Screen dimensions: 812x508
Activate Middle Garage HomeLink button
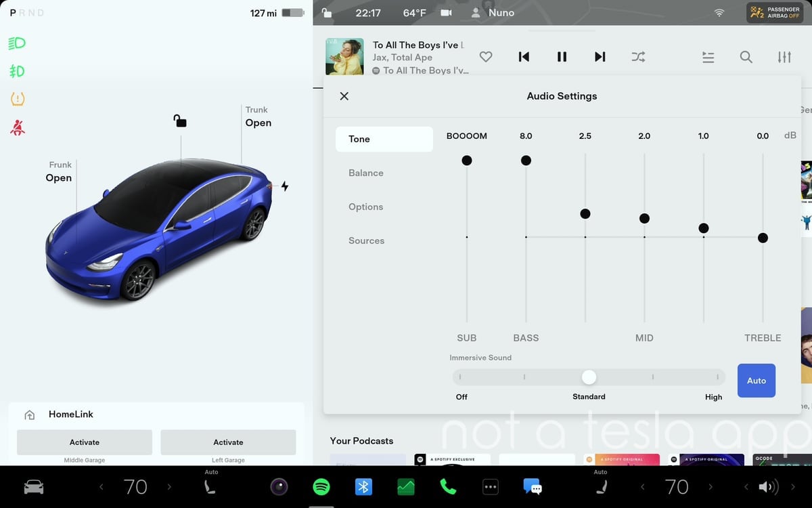(85, 442)
